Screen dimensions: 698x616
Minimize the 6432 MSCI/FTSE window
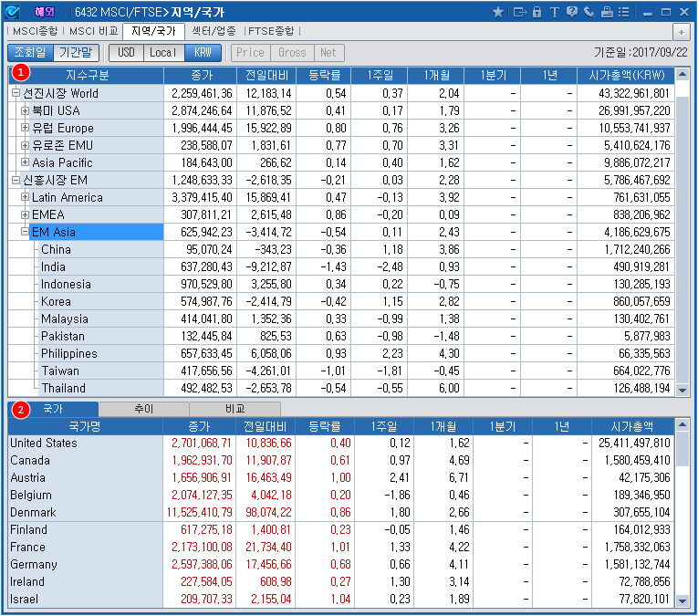click(x=648, y=13)
